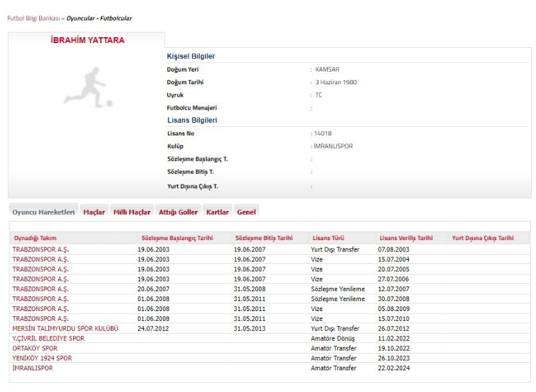Show the Kartlar tab

click(217, 212)
